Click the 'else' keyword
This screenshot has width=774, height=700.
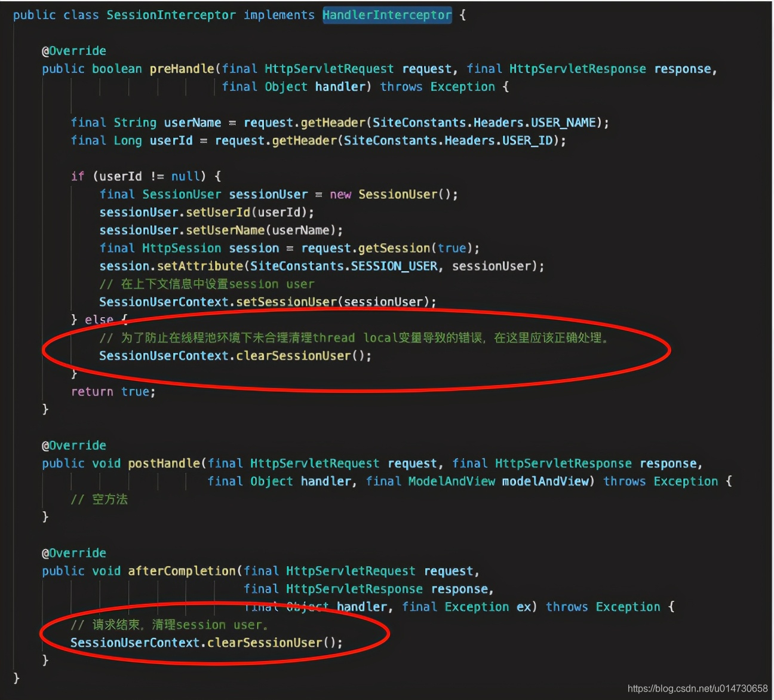99,320
